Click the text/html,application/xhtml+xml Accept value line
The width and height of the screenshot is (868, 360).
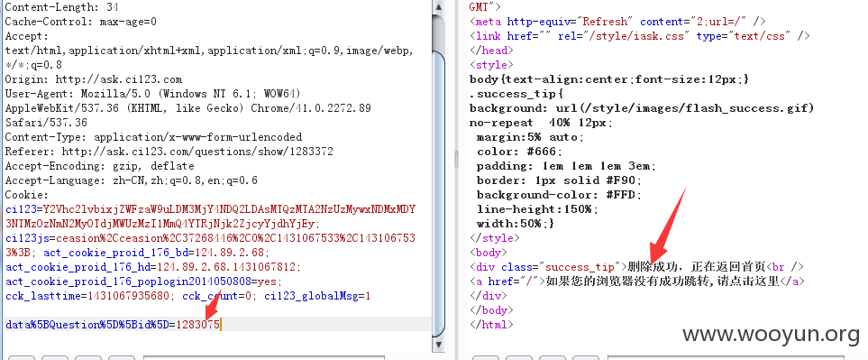(x=209, y=51)
